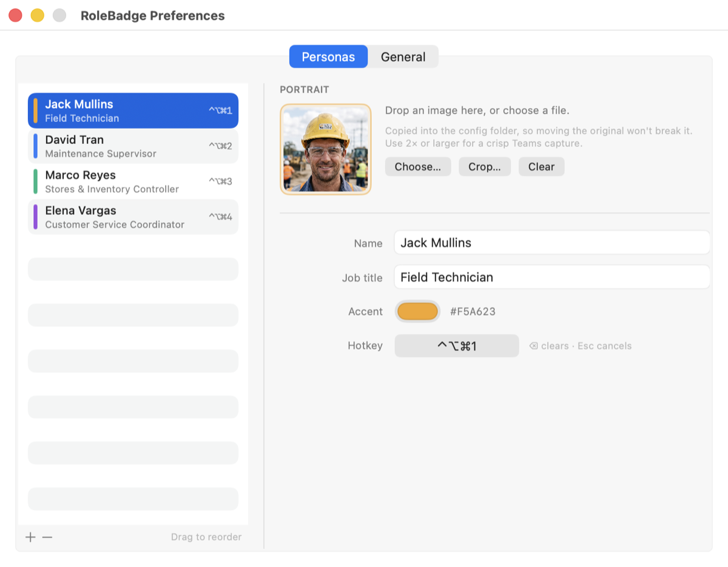Screen dimensions: 728x567
Task: Close the RoleBadge Preferences window
Action: (x=16, y=16)
